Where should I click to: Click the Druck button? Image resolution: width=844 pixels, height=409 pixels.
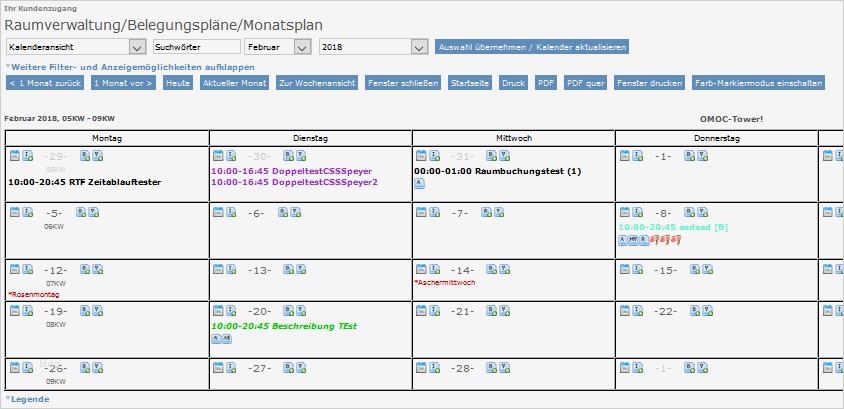click(513, 83)
